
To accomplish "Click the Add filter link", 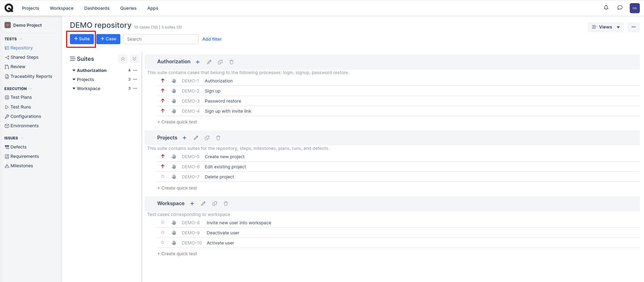I will pyautogui.click(x=212, y=39).
